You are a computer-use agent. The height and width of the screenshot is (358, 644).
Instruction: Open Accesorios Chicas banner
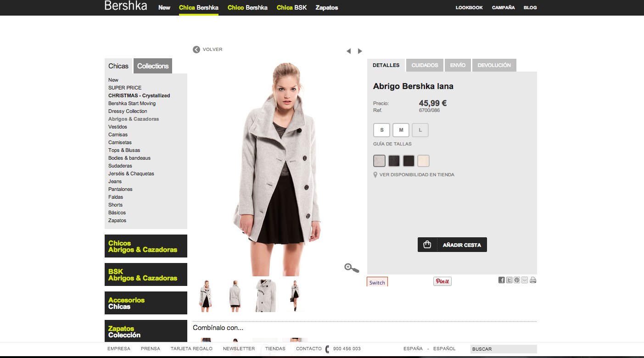click(146, 303)
